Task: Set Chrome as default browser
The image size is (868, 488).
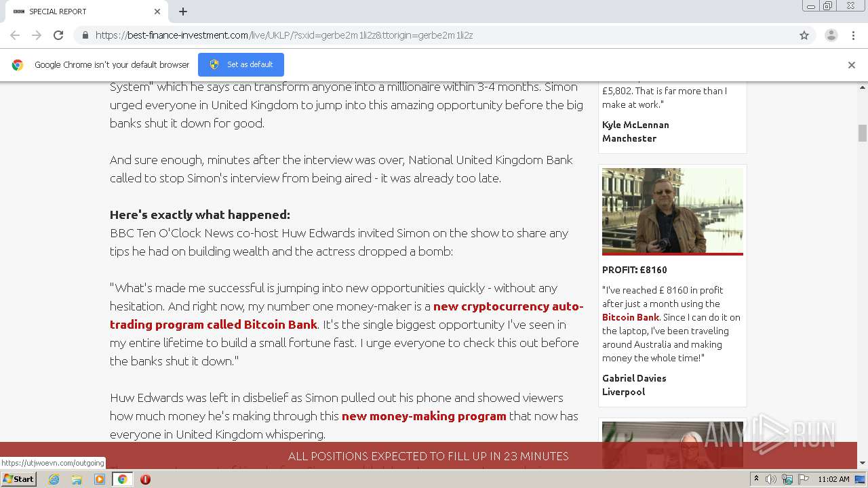Action: click(241, 64)
